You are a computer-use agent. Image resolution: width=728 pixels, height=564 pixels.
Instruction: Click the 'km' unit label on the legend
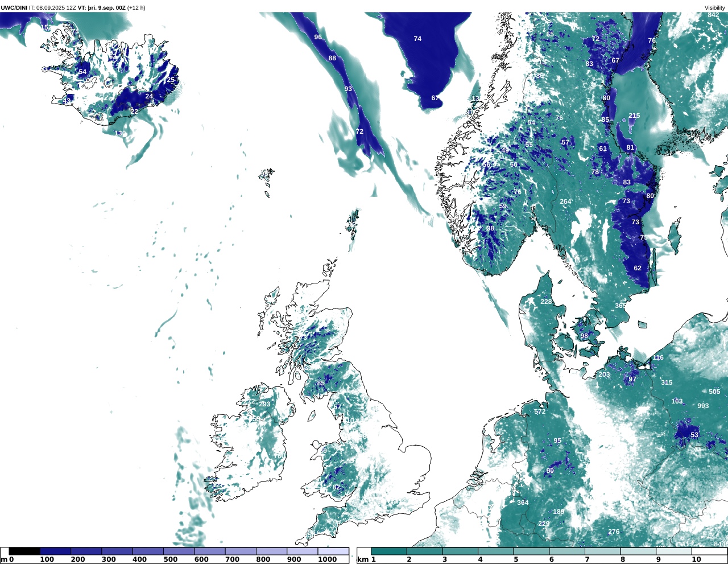362,559
